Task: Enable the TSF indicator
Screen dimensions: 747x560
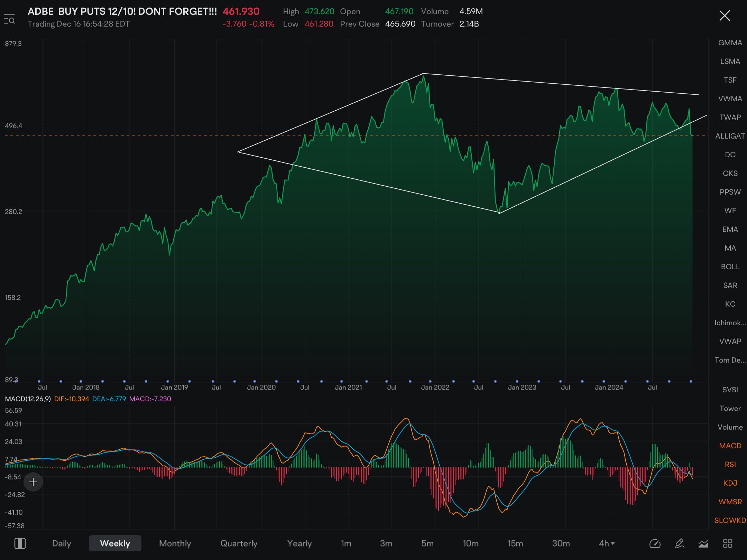Action: point(730,80)
